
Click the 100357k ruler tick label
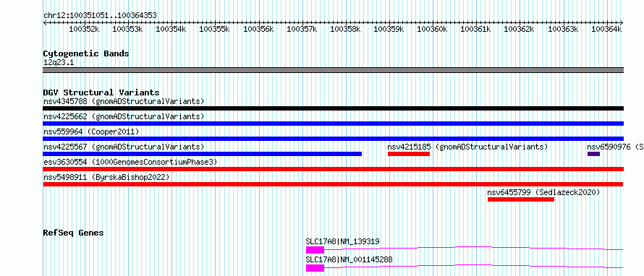tap(302, 29)
